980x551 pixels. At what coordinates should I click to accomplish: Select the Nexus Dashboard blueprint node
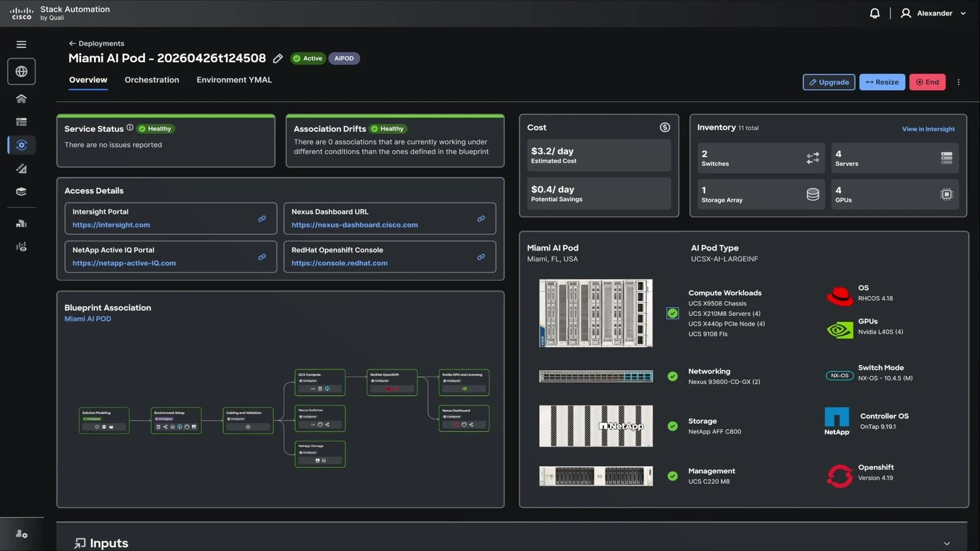[x=464, y=418]
